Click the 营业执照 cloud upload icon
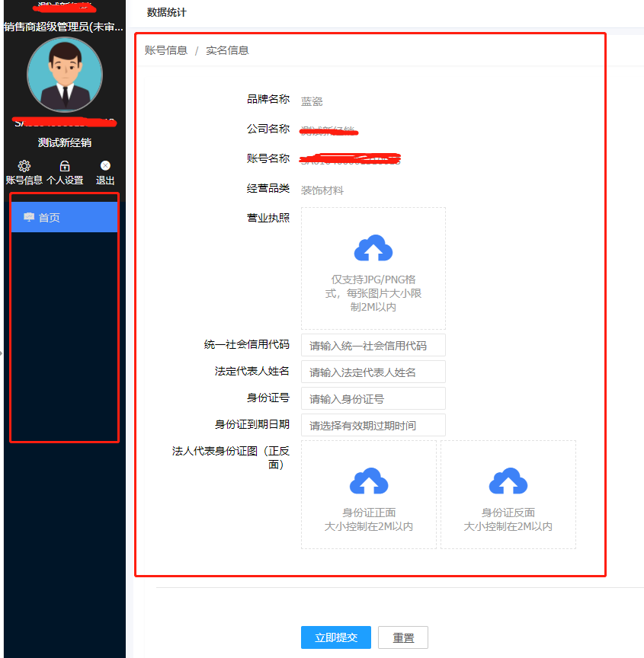 point(373,248)
